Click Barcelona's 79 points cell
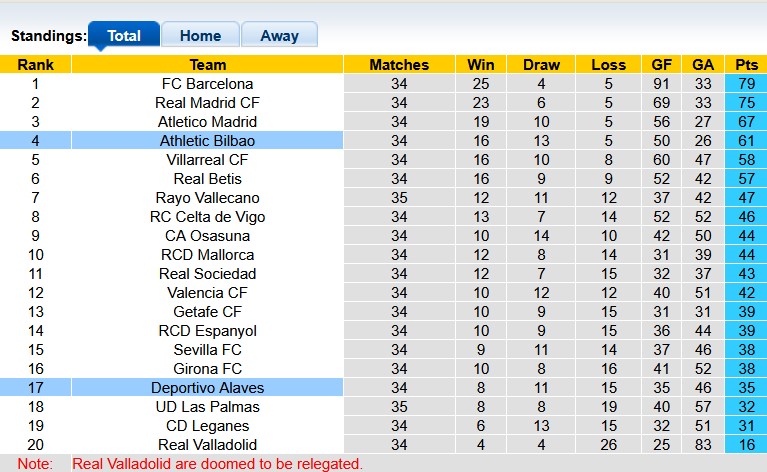Screen dimensions: 767x472 [745, 84]
